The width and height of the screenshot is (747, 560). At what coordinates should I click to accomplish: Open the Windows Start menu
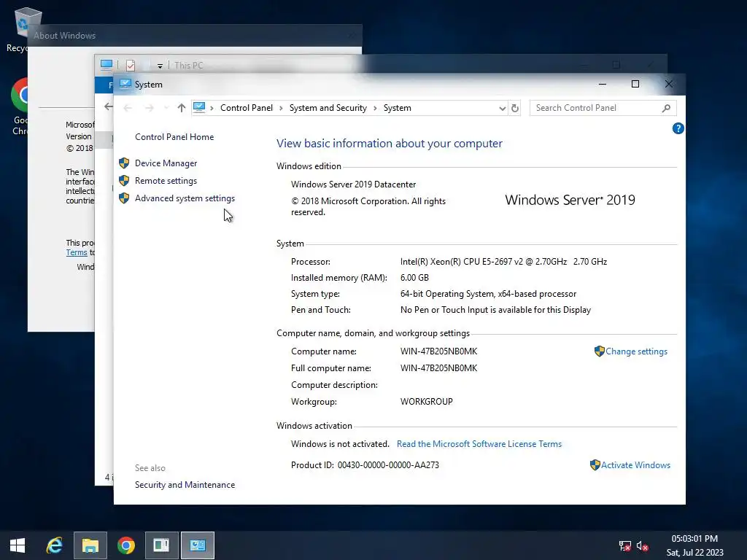[x=18, y=545]
